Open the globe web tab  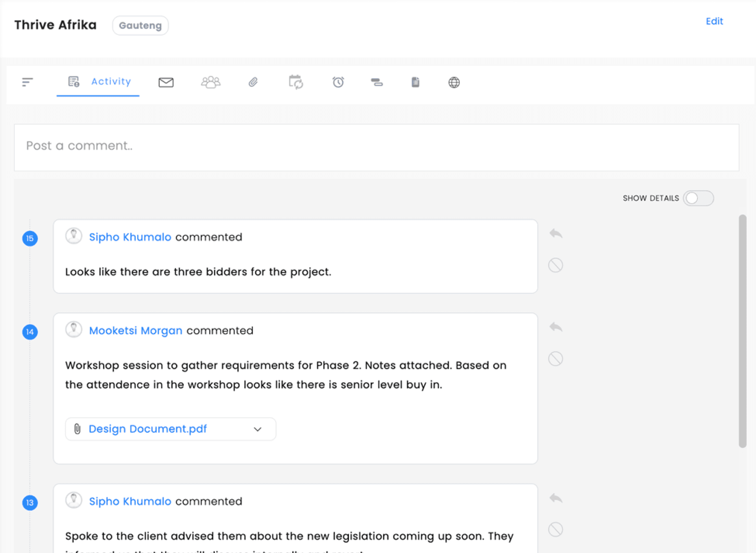click(454, 82)
